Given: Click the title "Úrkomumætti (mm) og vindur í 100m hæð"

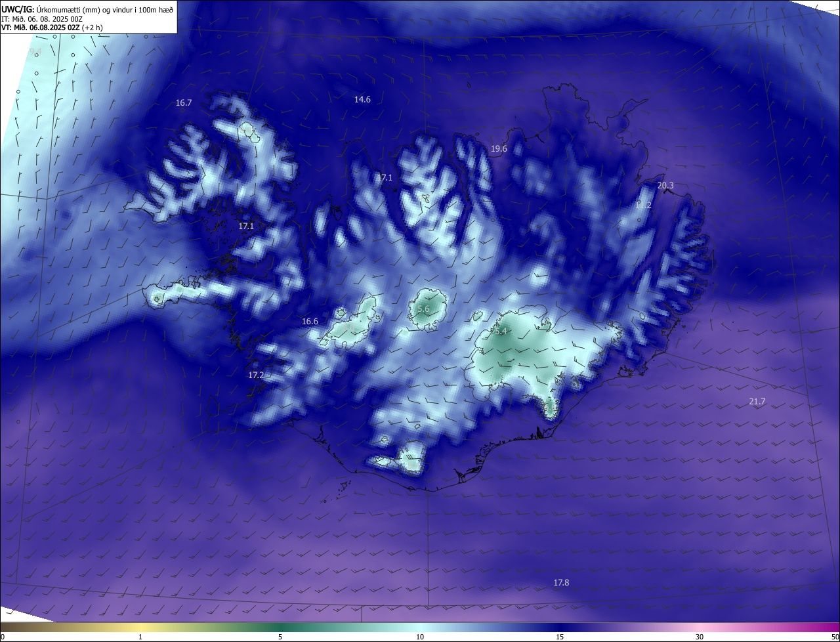Looking at the screenshot, I should [x=104, y=9].
